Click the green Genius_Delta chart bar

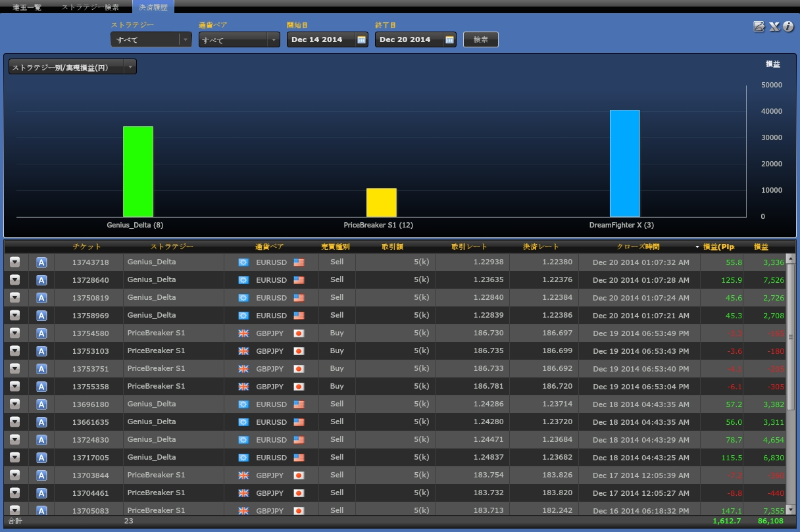[x=138, y=172]
